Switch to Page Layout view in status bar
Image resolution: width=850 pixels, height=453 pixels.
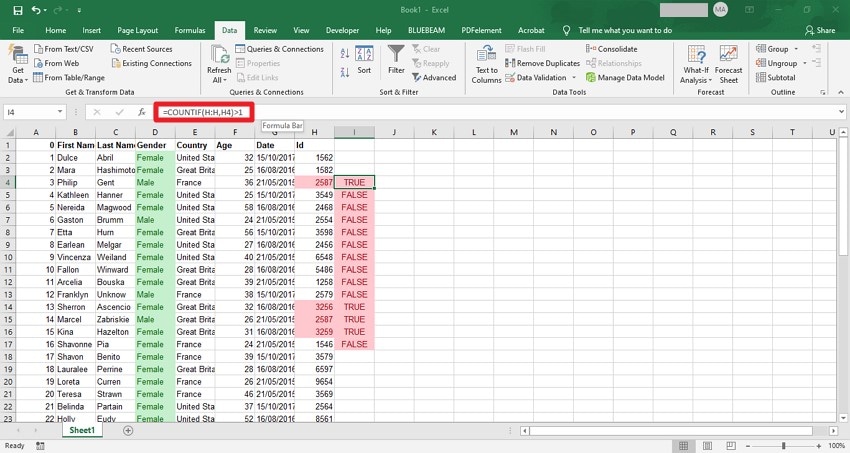click(707, 445)
